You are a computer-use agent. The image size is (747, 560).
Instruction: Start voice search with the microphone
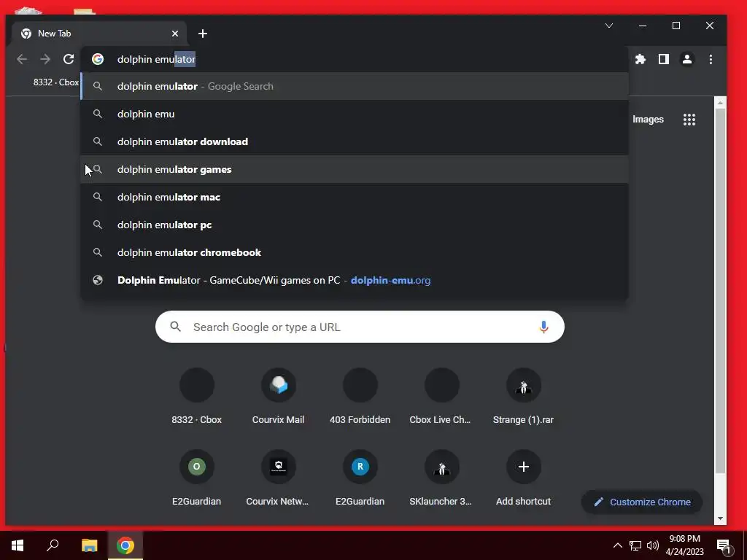[543, 327]
